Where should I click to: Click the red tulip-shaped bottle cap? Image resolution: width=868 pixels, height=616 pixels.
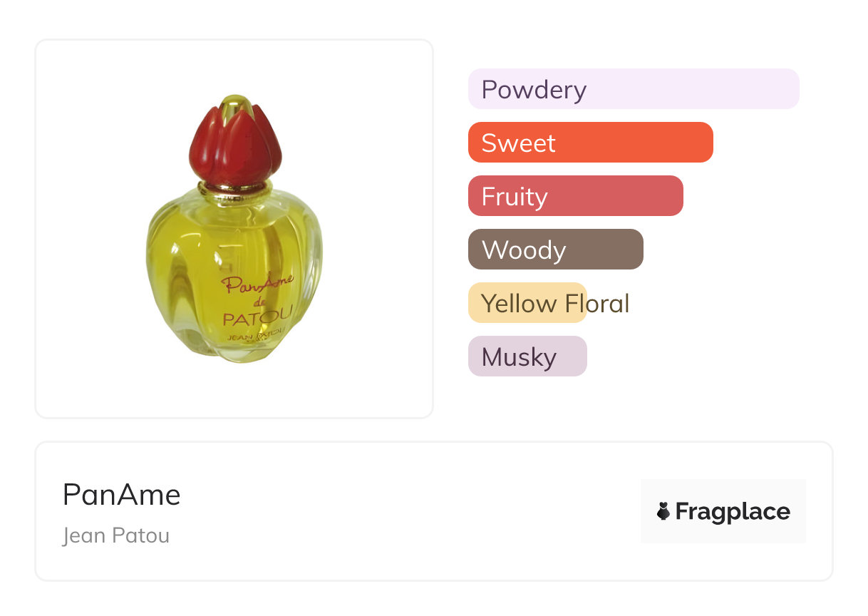tap(235, 146)
